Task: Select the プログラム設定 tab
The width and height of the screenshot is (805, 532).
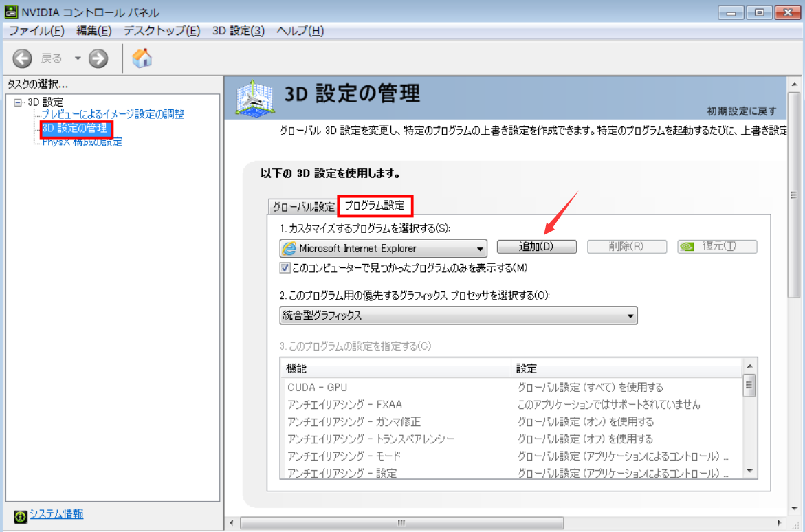Action: point(375,205)
